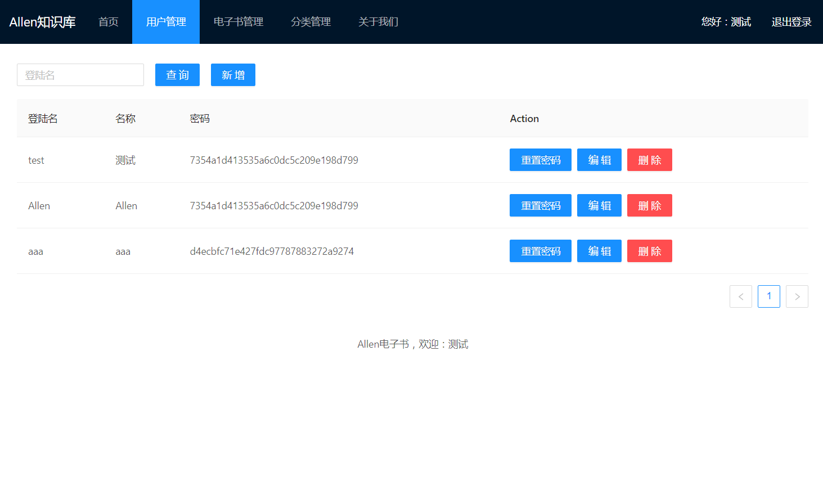This screenshot has width=823, height=504.
Task: Delete the aaa user
Action: pos(649,251)
